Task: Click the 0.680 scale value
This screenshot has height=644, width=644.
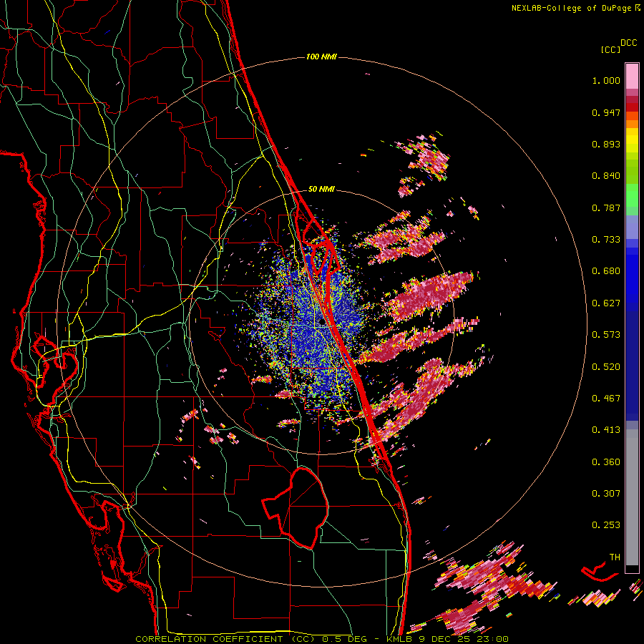Action: [x=606, y=271]
